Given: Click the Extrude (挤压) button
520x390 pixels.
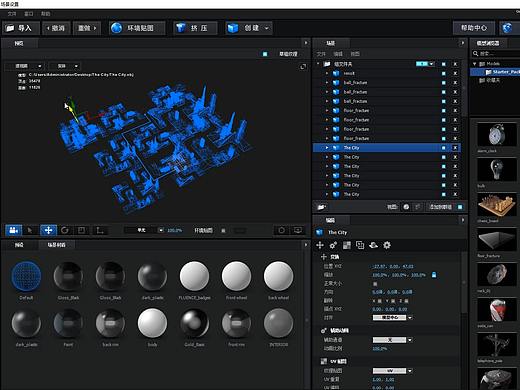Looking at the screenshot, I should tap(195, 28).
